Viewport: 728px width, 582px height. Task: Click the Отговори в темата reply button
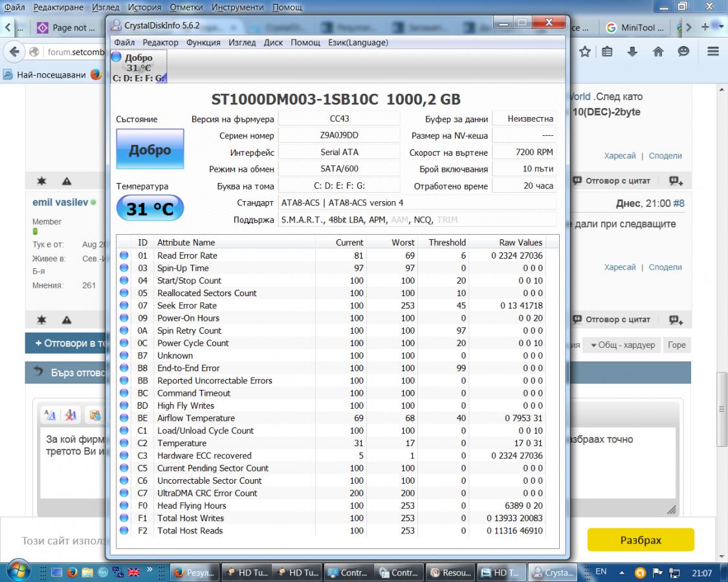pos(66,343)
